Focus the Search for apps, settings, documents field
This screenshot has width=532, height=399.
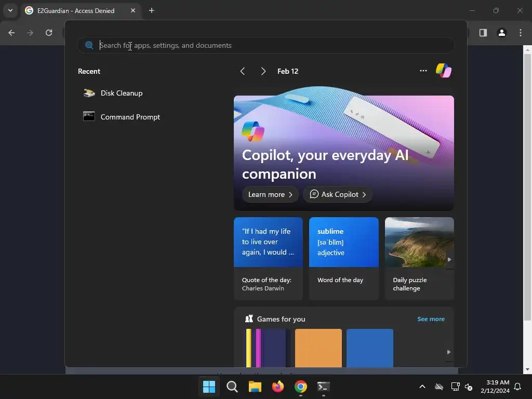[266, 45]
